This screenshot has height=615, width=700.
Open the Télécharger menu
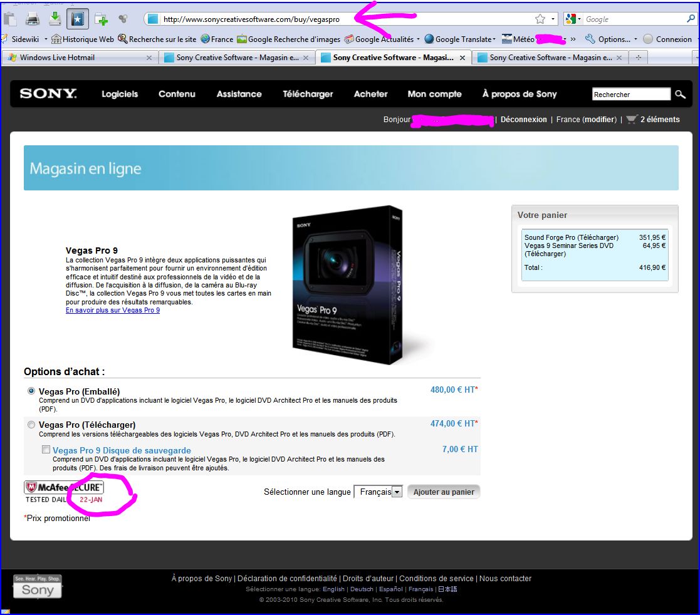[308, 94]
